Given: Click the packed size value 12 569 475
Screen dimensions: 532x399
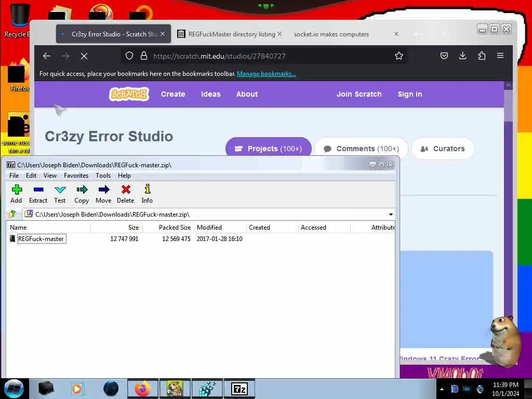Looking at the screenshot, I should coord(176,239).
